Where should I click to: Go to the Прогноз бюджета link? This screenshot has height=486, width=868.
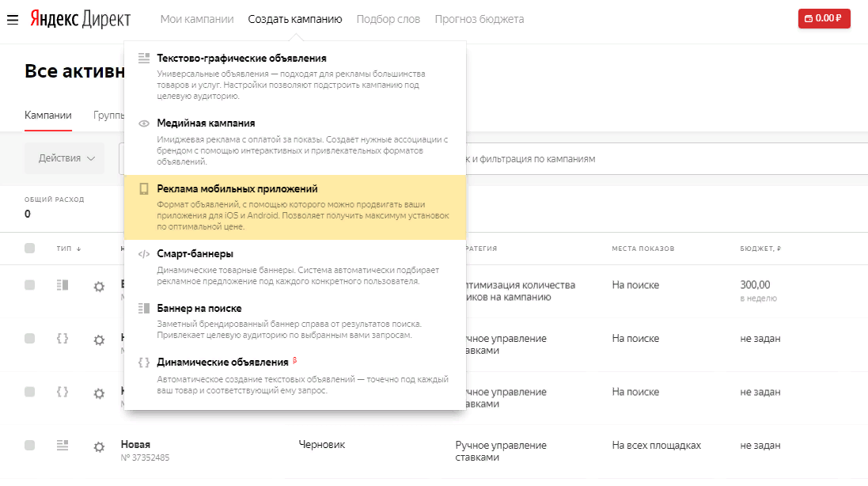(x=479, y=19)
